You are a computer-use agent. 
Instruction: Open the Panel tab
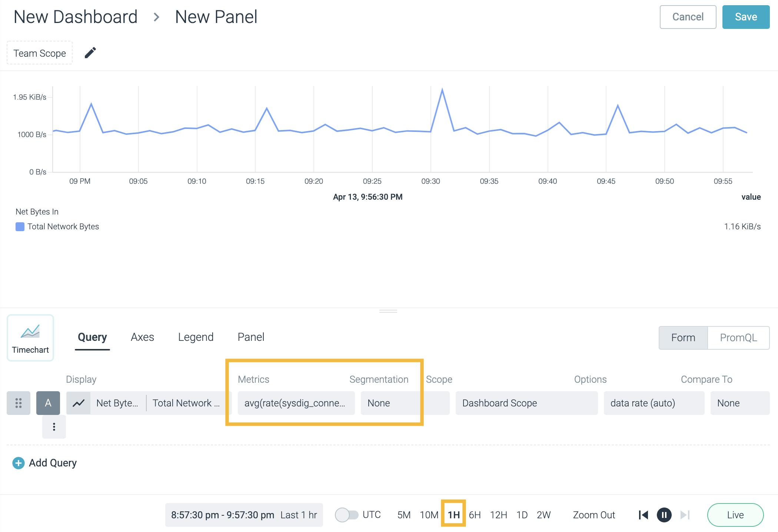pyautogui.click(x=251, y=337)
